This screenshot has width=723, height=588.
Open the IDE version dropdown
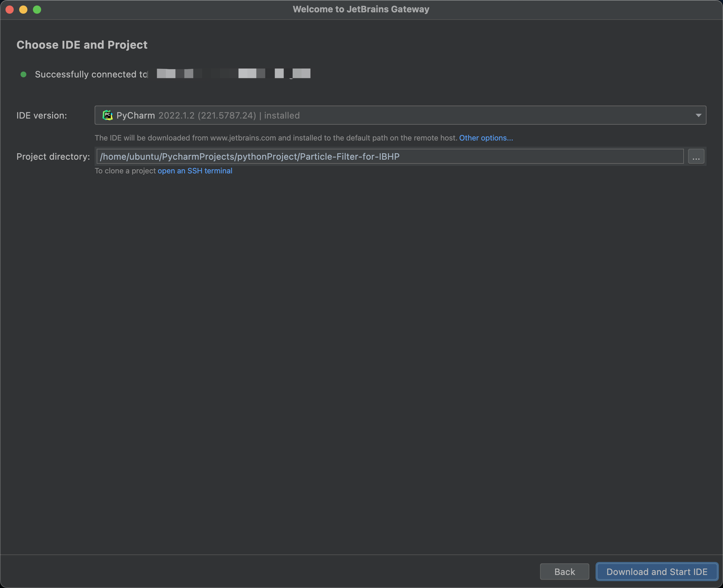point(400,115)
